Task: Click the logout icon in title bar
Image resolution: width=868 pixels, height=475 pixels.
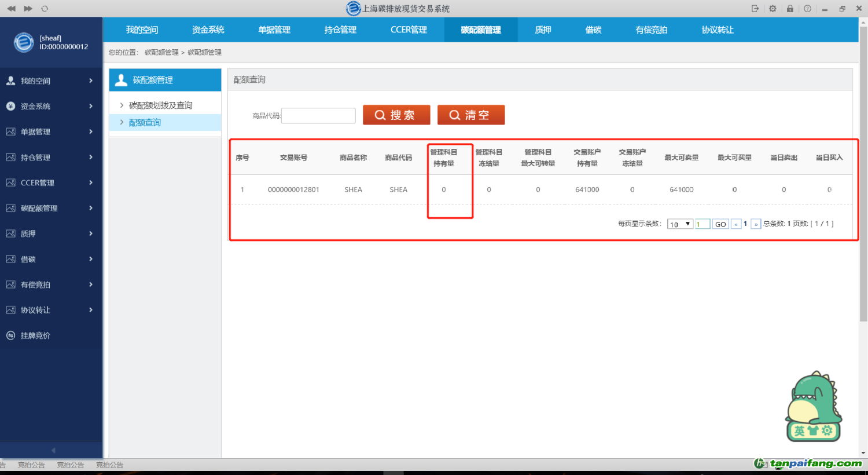Action: [755, 9]
